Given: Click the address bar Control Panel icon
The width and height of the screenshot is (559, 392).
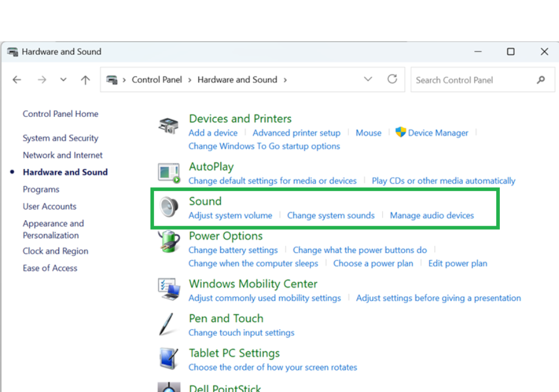Looking at the screenshot, I should [112, 80].
